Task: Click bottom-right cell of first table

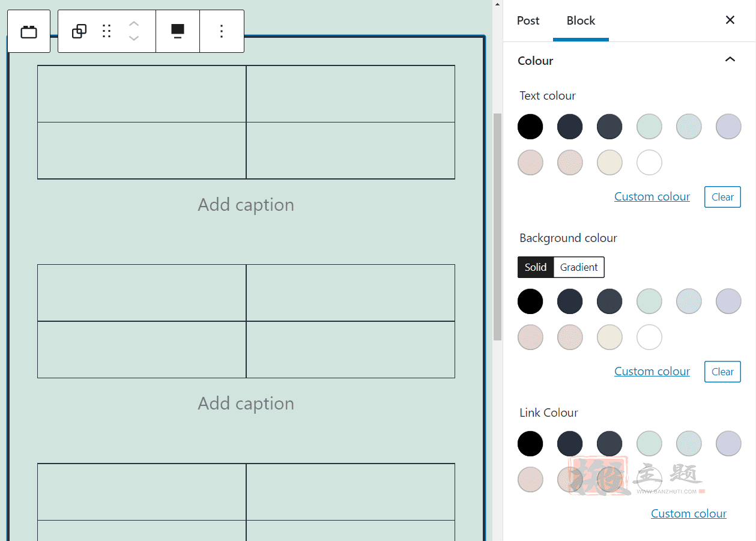Action: 351,151
